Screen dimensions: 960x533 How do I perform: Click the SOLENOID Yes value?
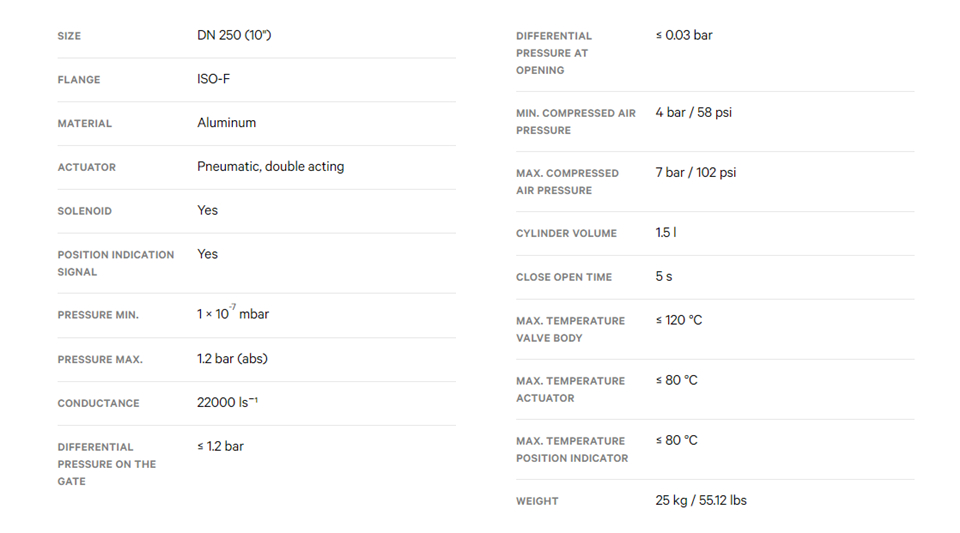208,211
